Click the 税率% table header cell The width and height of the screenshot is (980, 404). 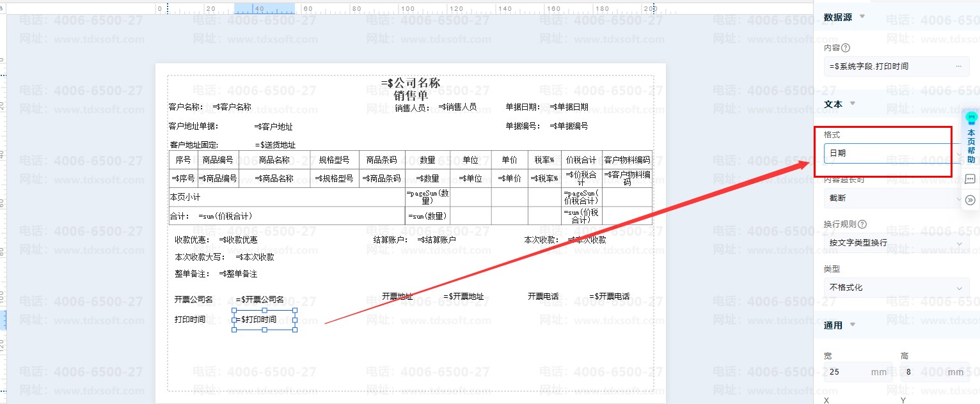[x=544, y=160]
